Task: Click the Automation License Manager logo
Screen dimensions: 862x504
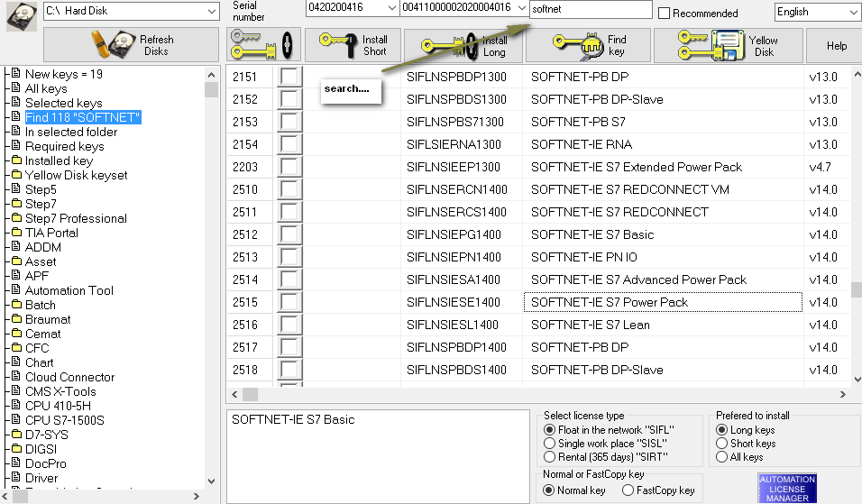Action: pos(787,488)
